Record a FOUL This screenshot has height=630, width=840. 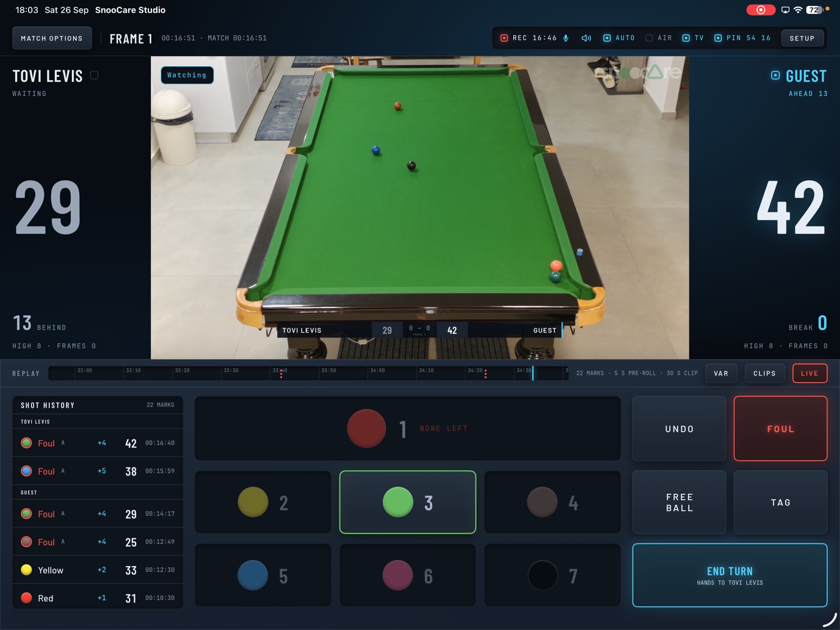[780, 429]
